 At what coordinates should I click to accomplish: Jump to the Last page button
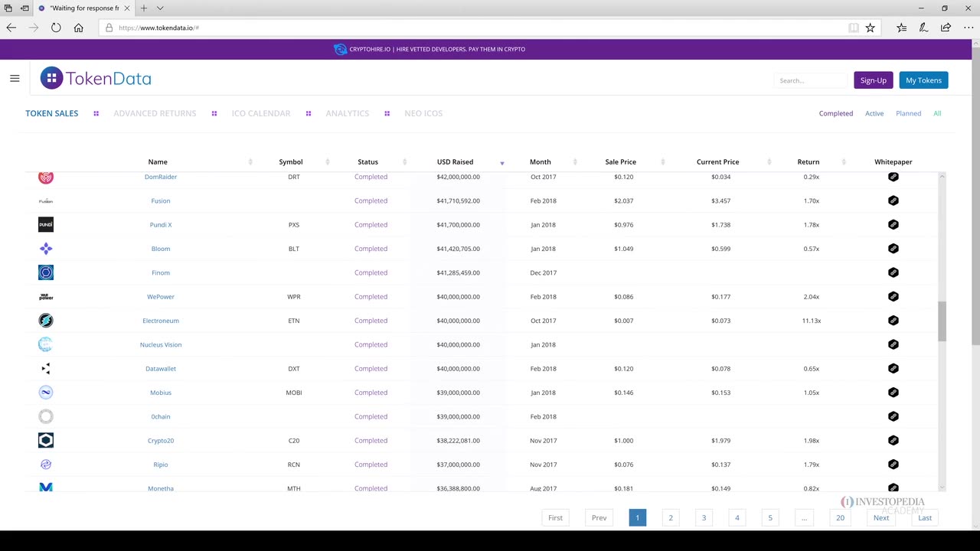click(x=925, y=518)
